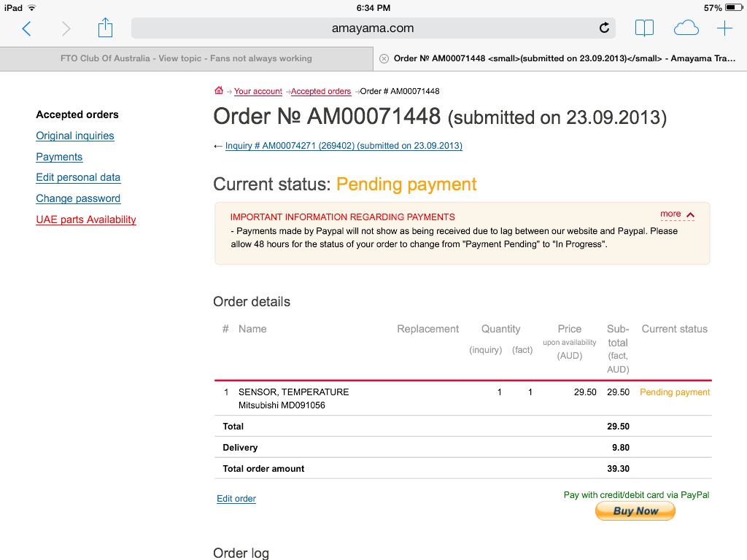Collapse payment info with 'more' toggle
Image resolution: width=747 pixels, height=560 pixels.
677,214
